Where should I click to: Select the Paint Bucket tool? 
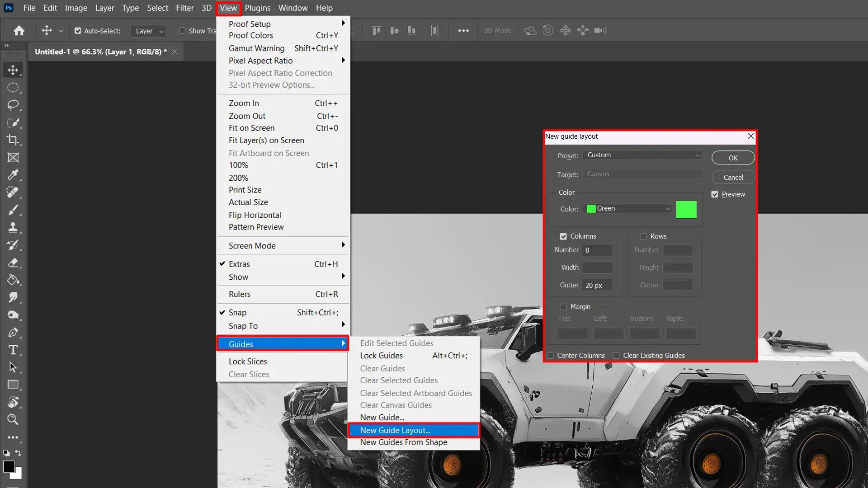(x=13, y=280)
